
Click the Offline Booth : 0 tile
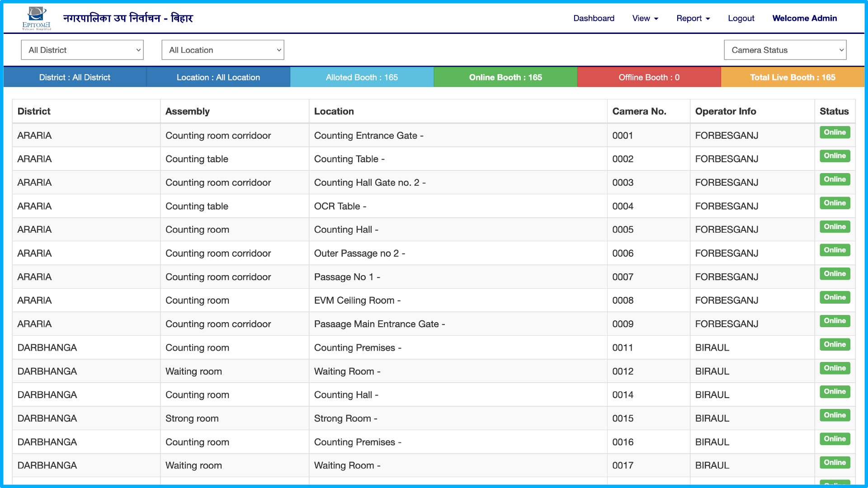click(649, 77)
